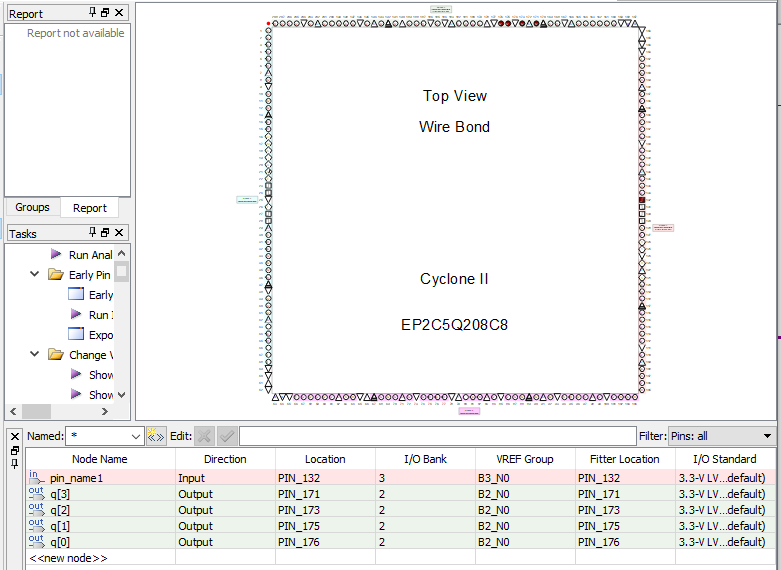This screenshot has width=781, height=570.
Task: Sort by I/O Bank column header
Action: click(x=425, y=459)
